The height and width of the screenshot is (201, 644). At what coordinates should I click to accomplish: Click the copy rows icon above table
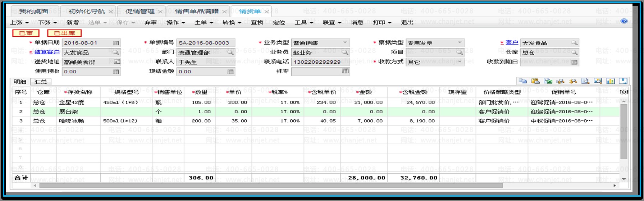click(523, 81)
